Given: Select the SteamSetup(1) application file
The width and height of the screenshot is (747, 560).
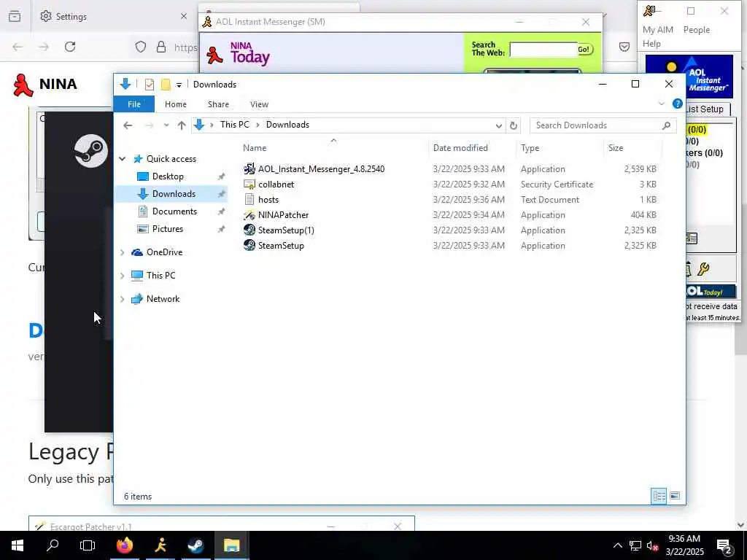Looking at the screenshot, I should click(x=286, y=230).
